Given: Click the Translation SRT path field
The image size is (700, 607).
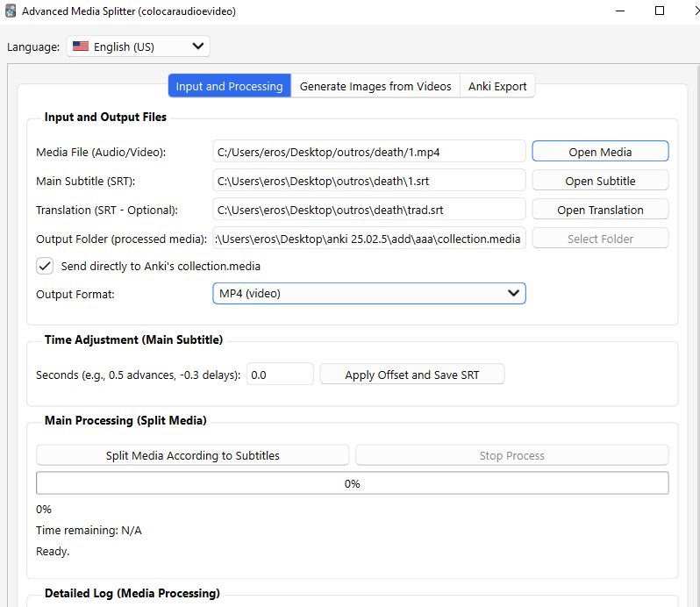Looking at the screenshot, I should pos(368,210).
